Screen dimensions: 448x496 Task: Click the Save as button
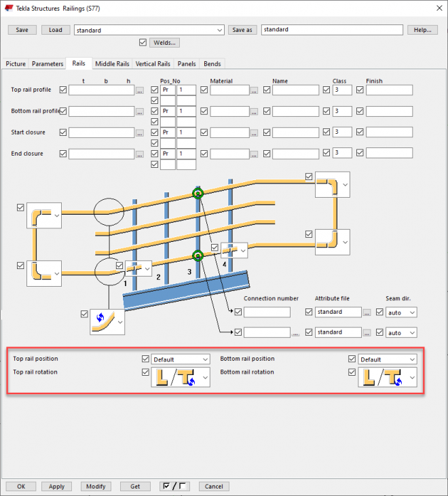(242, 30)
